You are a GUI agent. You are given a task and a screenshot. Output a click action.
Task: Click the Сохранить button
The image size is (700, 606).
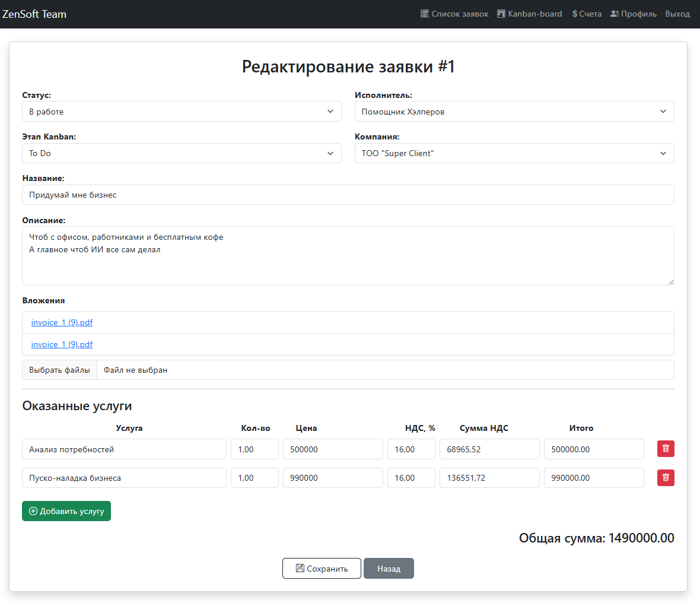pyautogui.click(x=322, y=569)
